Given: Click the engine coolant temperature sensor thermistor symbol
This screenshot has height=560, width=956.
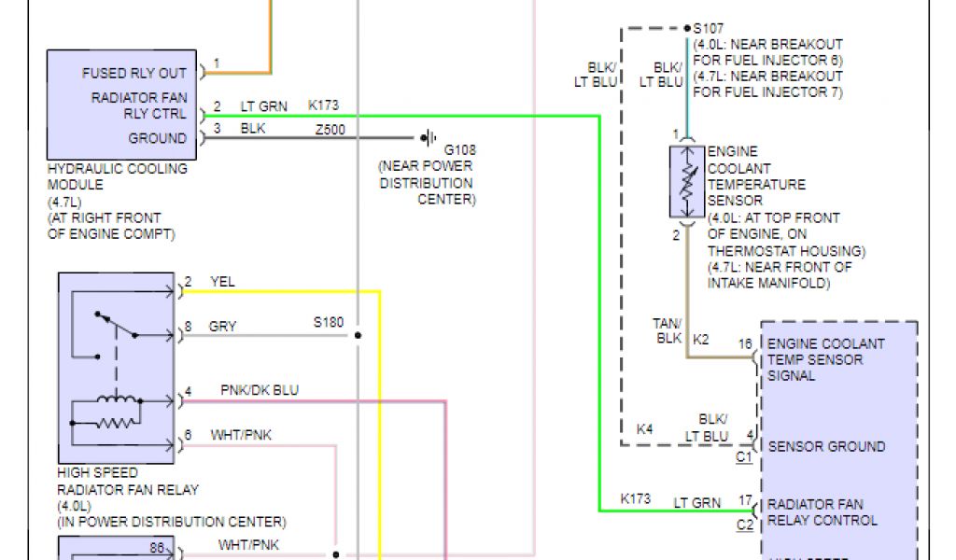Looking at the screenshot, I should pyautogui.click(x=686, y=182).
